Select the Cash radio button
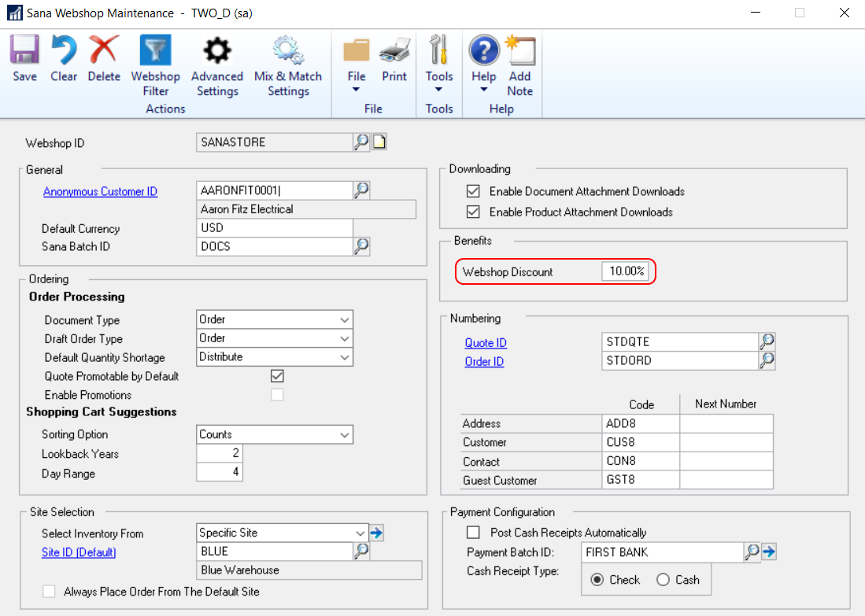 pyautogui.click(x=663, y=580)
